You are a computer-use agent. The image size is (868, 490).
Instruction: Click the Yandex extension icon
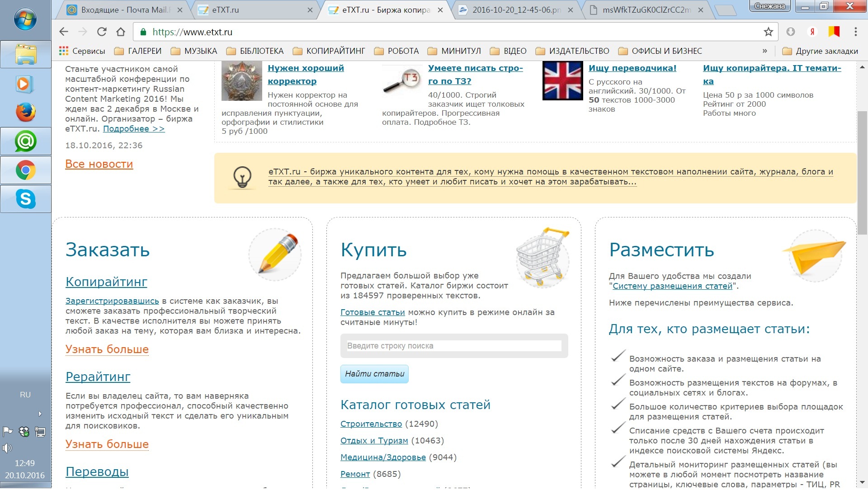click(x=812, y=32)
